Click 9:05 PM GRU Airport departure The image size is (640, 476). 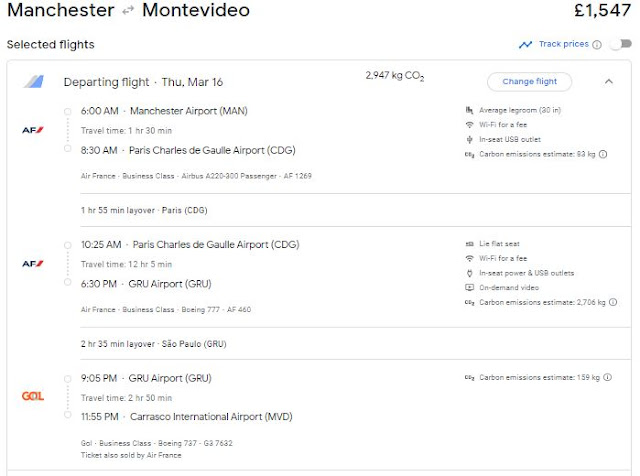coord(146,378)
